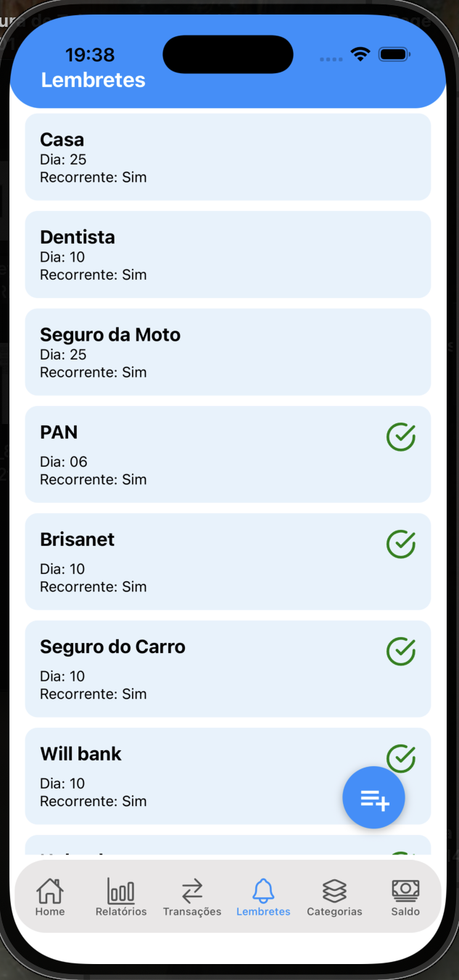Toggle the Will bank check mark
This screenshot has width=459, height=980.
pos(400,757)
